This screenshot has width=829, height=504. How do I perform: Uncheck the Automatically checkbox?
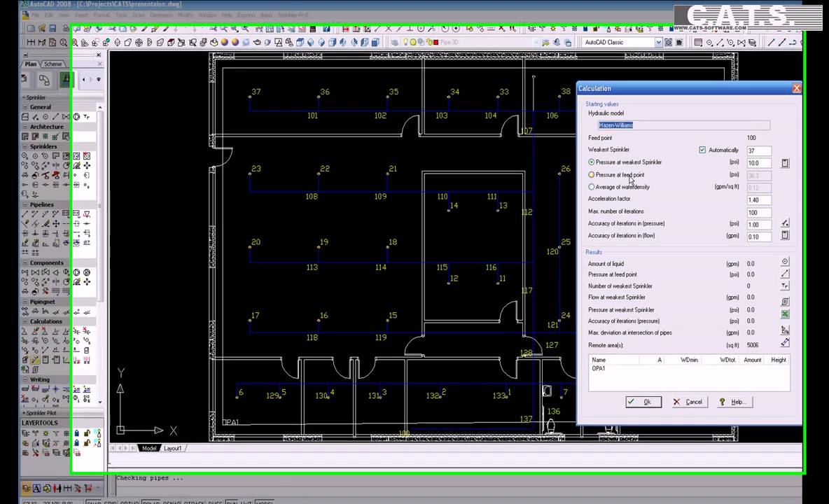coord(702,150)
